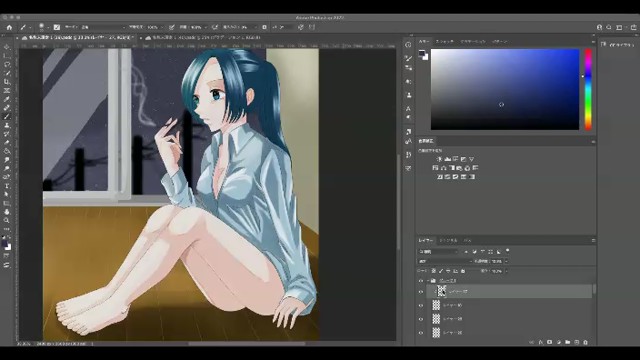Add a Brightness/Contrast adjustment
The height and width of the screenshot is (360, 640).
[439, 159]
